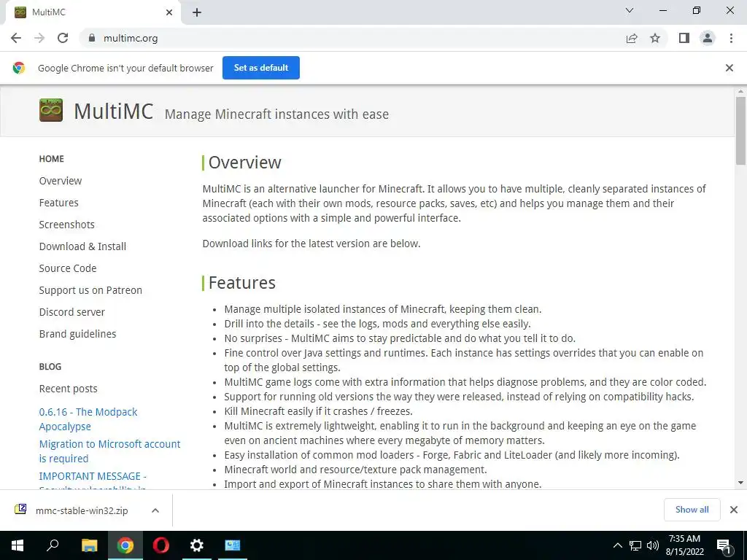
Task: Click the MultiMC site title
Action: [113, 111]
